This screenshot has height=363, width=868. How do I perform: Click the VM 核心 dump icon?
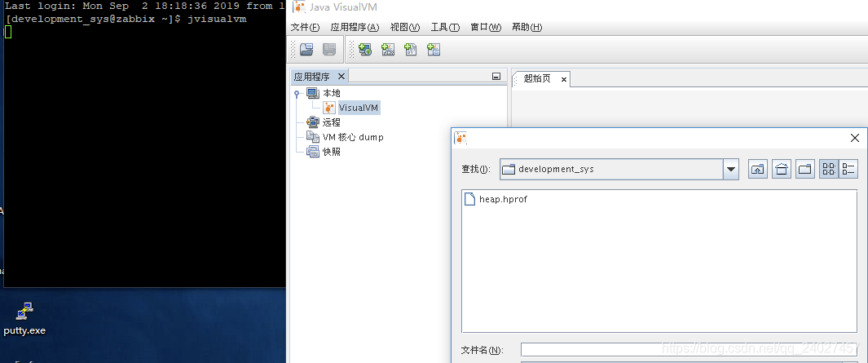(313, 137)
